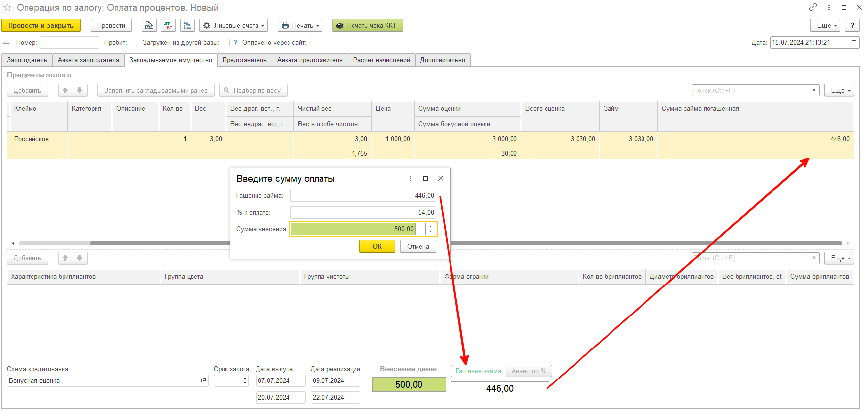Image resolution: width=868 pixels, height=411 pixels.
Task: Toggle the Пробит checkbox
Action: click(133, 42)
